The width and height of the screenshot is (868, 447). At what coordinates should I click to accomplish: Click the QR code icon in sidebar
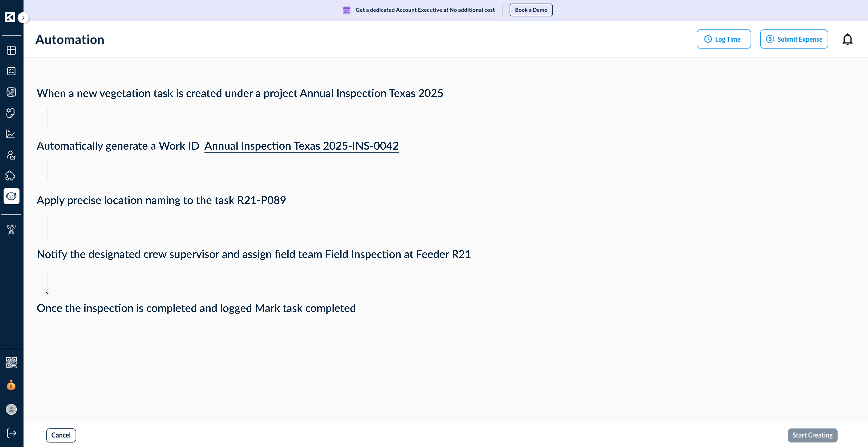(x=11, y=362)
